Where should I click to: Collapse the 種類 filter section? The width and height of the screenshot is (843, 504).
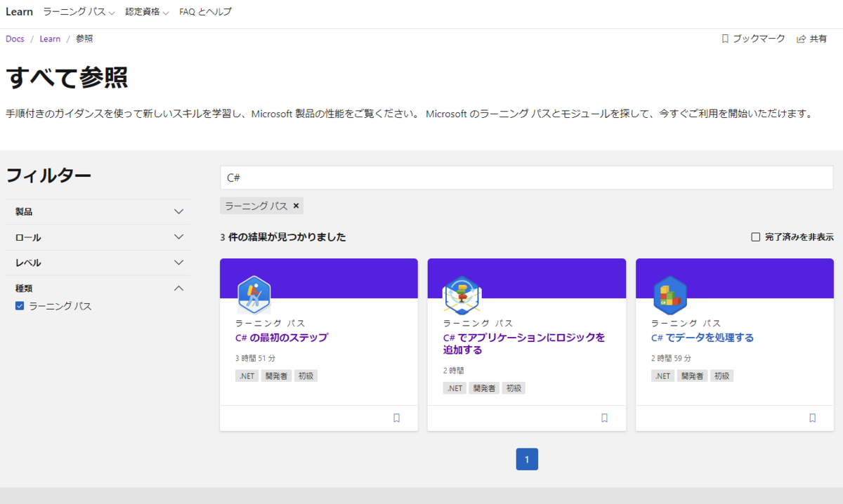coord(98,288)
